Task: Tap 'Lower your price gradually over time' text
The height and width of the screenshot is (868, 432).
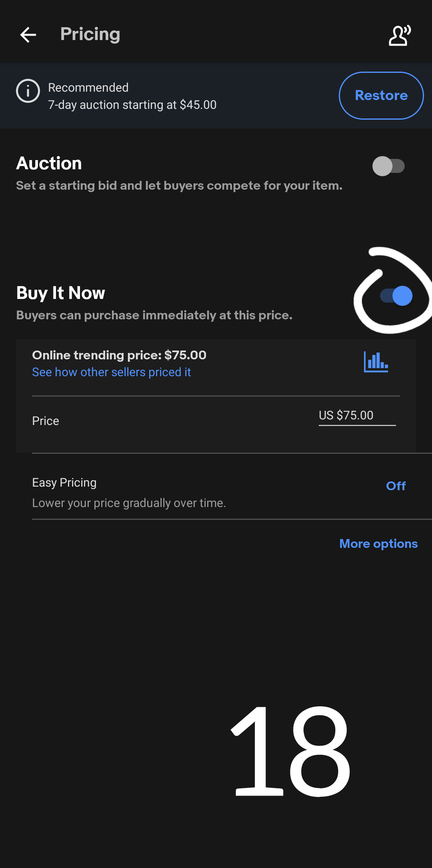Action: tap(129, 503)
